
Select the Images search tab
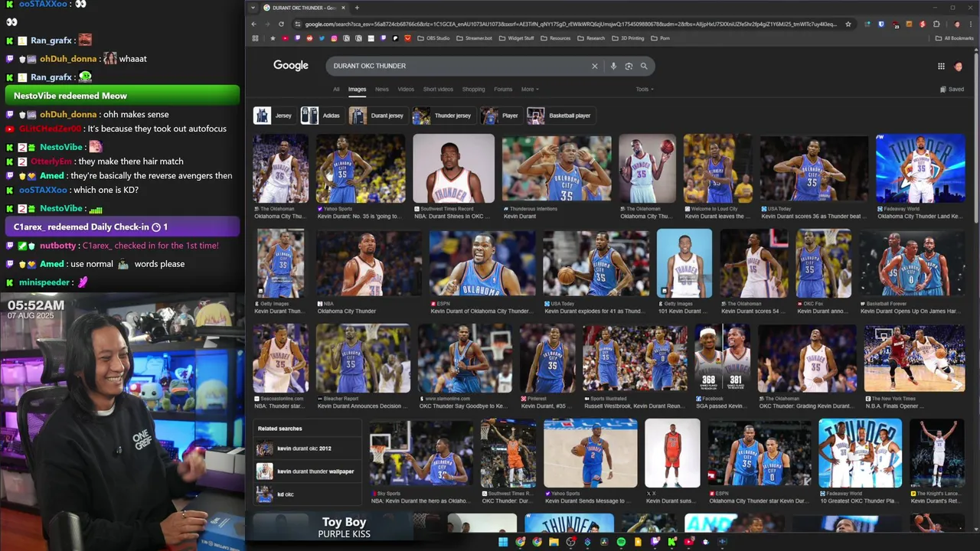[x=358, y=90]
